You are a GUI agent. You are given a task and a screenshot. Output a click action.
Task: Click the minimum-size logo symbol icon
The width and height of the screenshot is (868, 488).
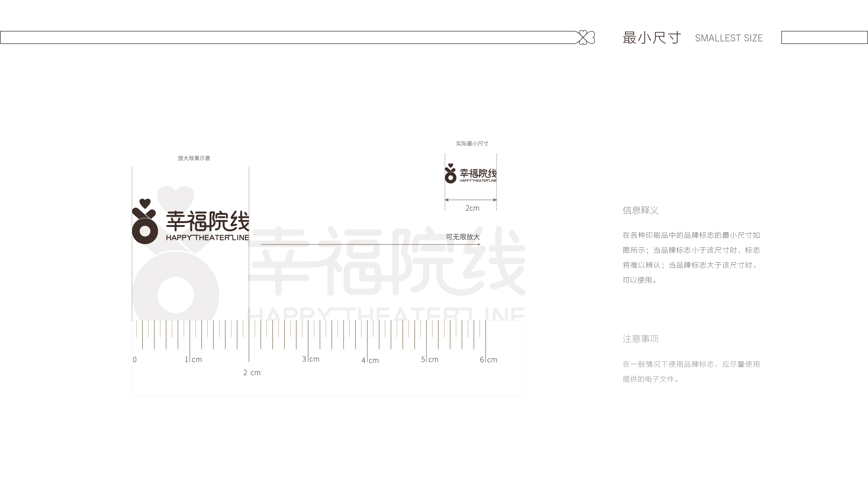450,174
